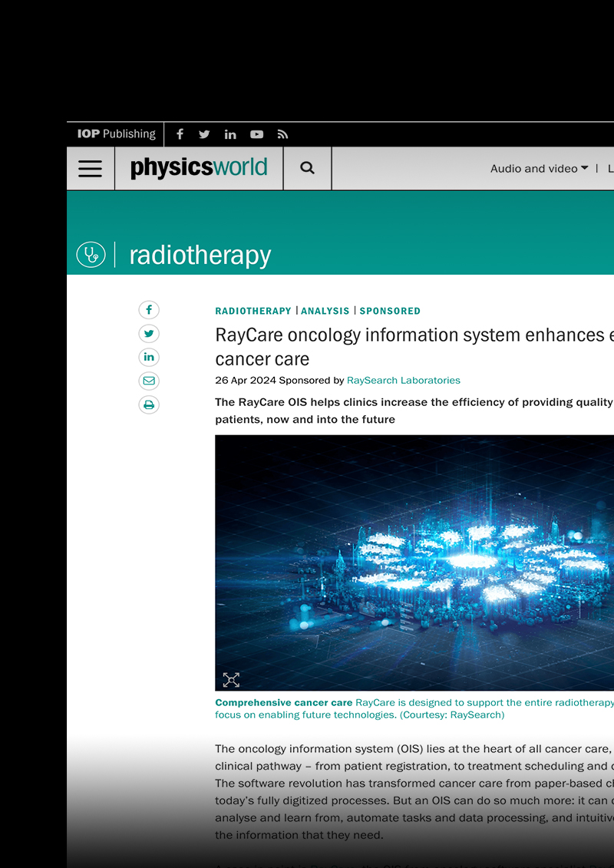Viewport: 614px width, 868px height.
Task: Click the Physics World logo
Action: 199,168
